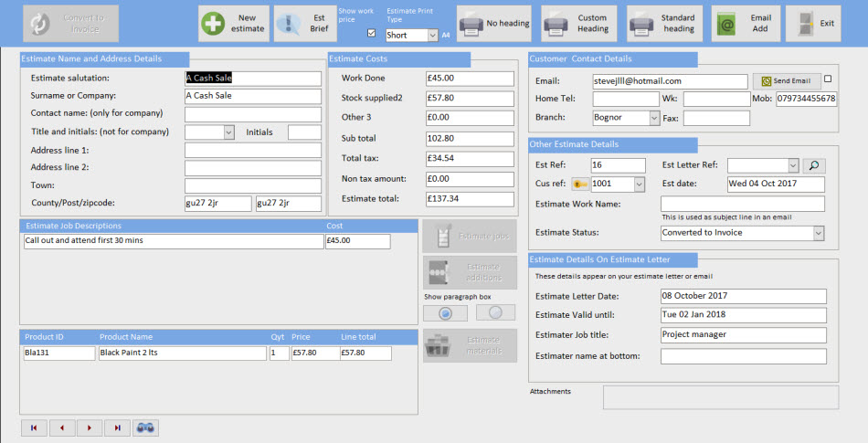Image resolution: width=868 pixels, height=443 pixels.
Task: Click the Standard heading print button
Action: pyautogui.click(x=664, y=24)
